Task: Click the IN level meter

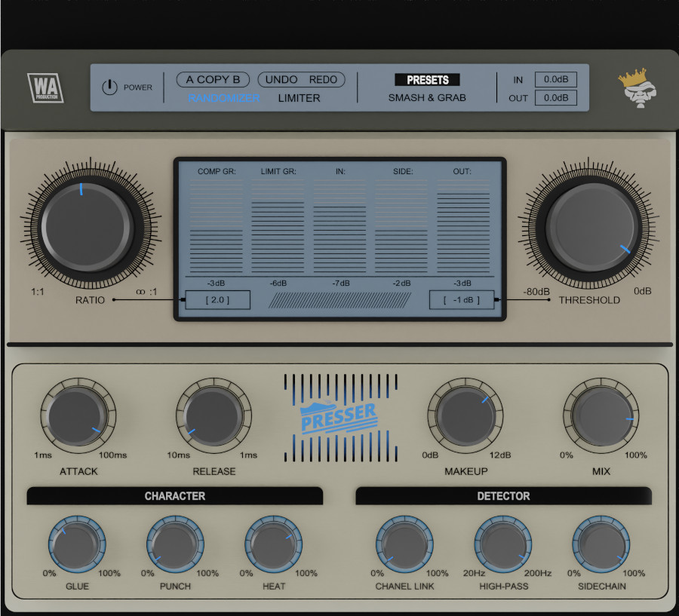Action: [340, 226]
